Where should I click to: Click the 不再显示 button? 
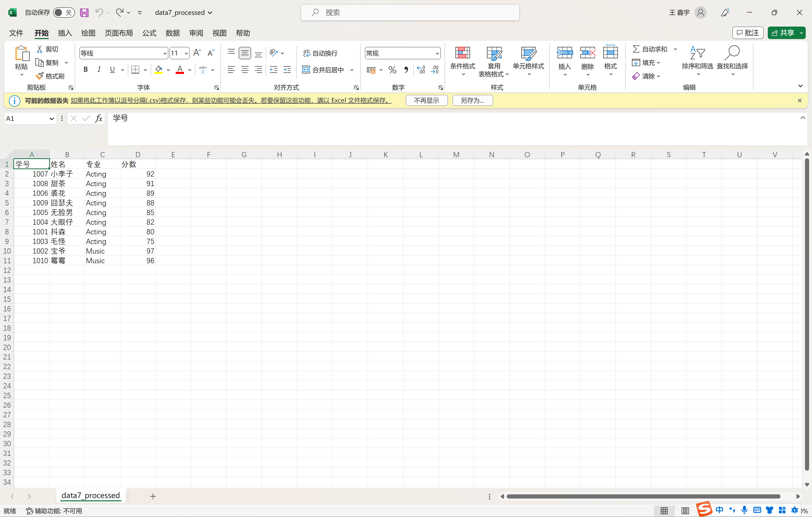coord(426,100)
